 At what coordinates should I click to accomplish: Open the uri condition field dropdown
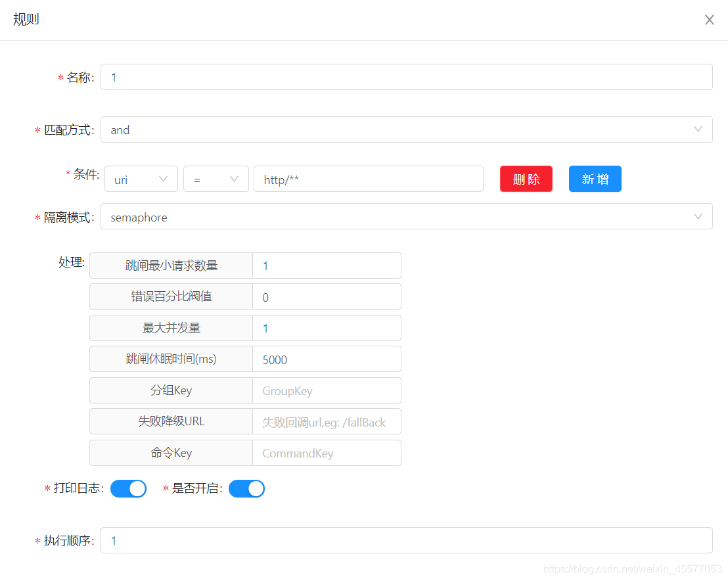141,178
